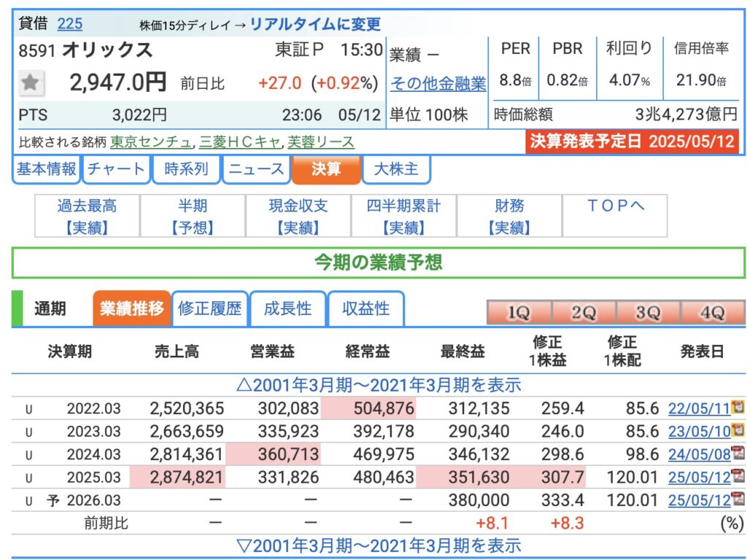
Task: Open the 三菱HCキャ comparison link
Action: 239,142
